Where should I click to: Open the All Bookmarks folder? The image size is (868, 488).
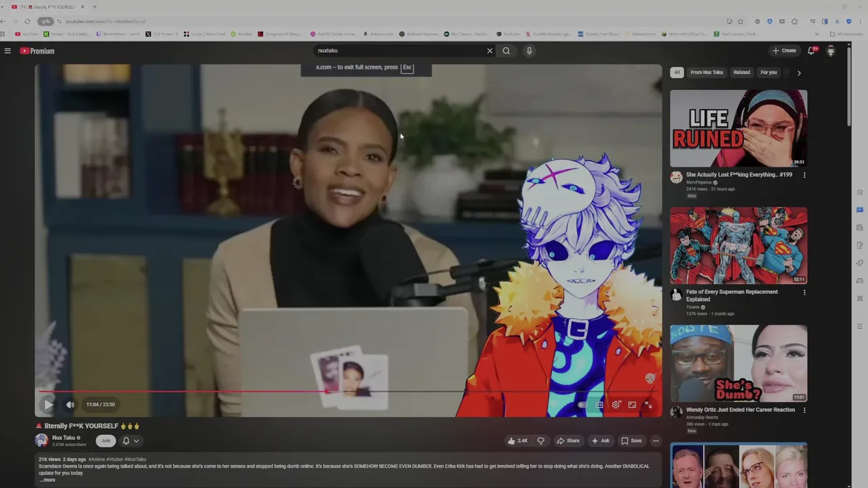coord(846,34)
